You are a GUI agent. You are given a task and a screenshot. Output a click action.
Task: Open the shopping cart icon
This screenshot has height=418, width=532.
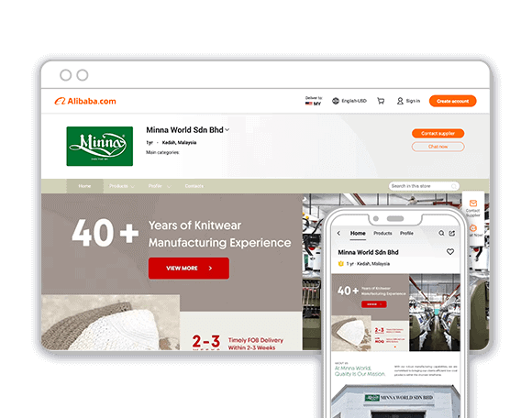coord(381,101)
